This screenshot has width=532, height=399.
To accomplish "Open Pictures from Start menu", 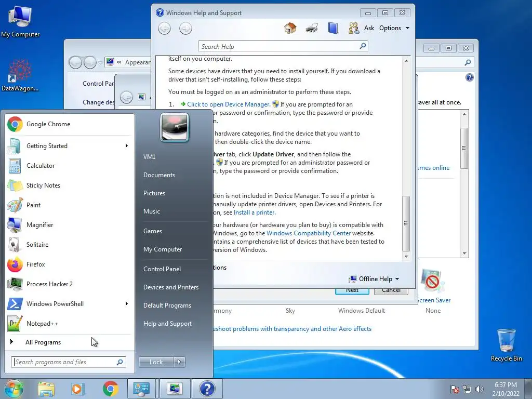I will tap(154, 193).
